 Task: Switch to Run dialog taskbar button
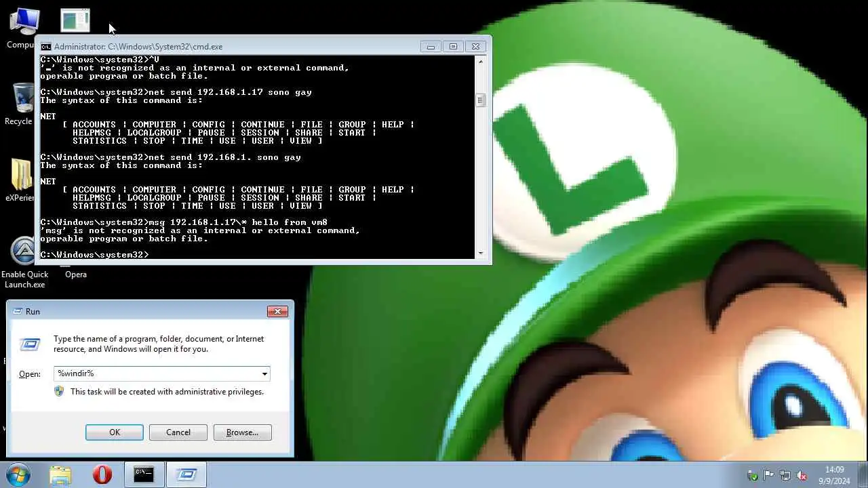point(186,475)
